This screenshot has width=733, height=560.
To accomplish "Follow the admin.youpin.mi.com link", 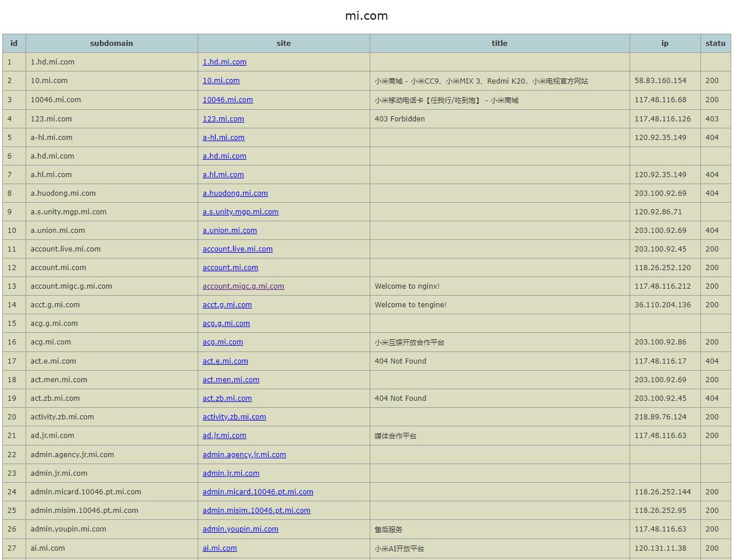I will (x=241, y=529).
